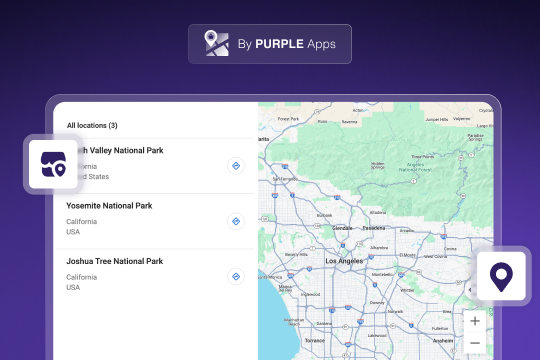
Task: Click the All locations (3) heading
Action: [92, 125]
